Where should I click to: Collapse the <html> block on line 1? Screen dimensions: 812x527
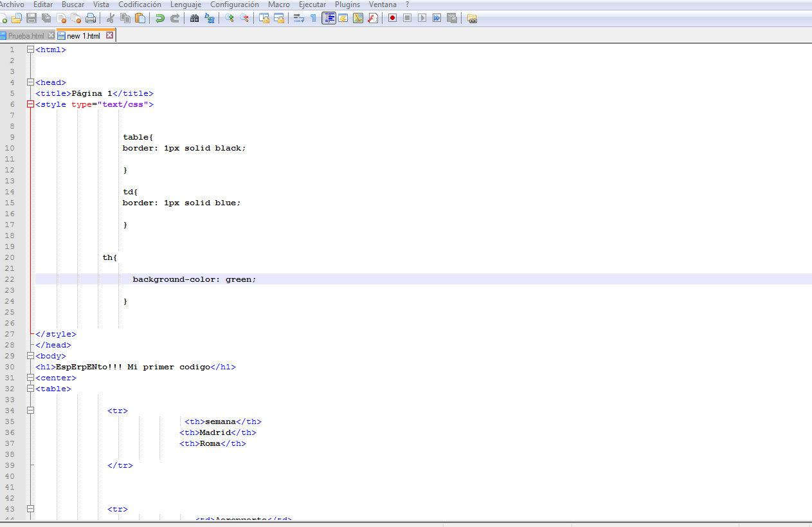pyautogui.click(x=30, y=50)
